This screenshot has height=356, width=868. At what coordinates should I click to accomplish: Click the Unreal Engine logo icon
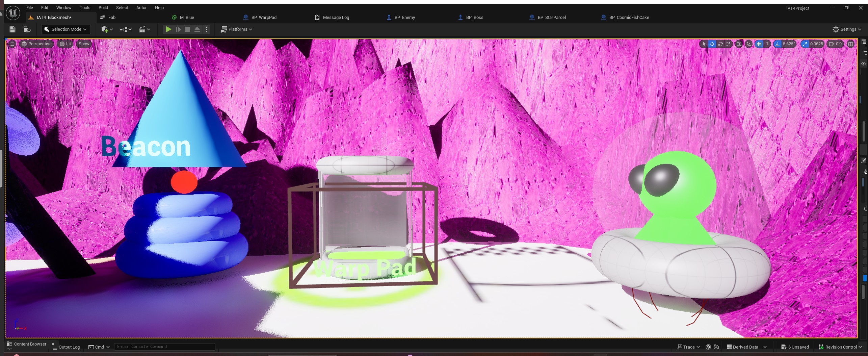(13, 14)
